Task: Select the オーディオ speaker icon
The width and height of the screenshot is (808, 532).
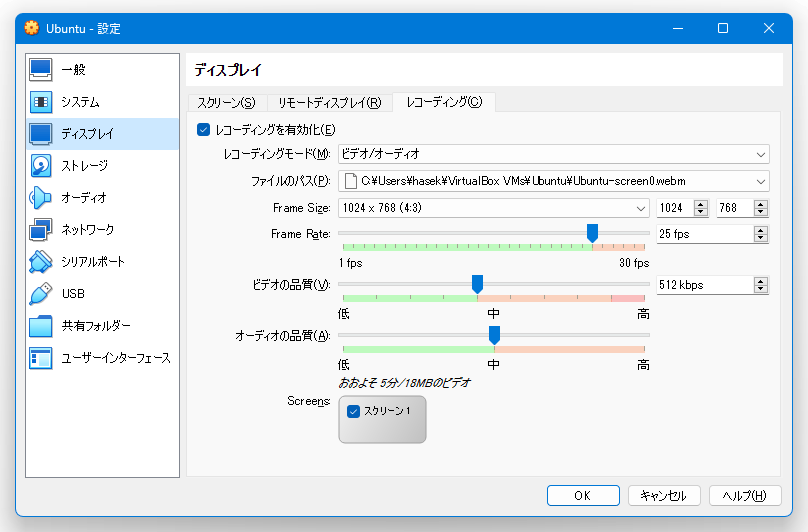Action: pyautogui.click(x=41, y=197)
